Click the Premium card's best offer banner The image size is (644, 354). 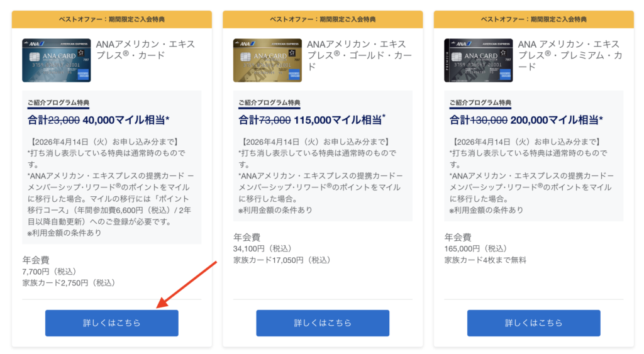point(533,19)
